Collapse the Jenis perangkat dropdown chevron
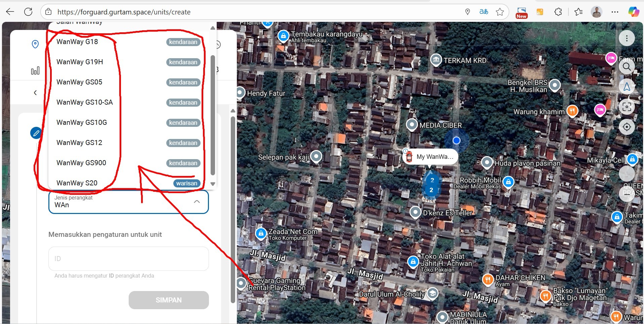This screenshot has height=324, width=644. coord(197,202)
